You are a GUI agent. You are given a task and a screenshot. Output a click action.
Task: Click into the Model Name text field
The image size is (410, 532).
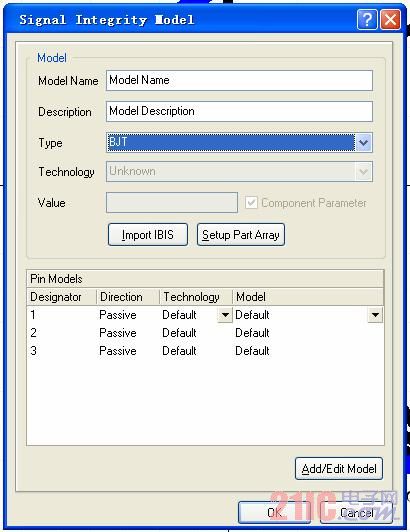tap(239, 80)
